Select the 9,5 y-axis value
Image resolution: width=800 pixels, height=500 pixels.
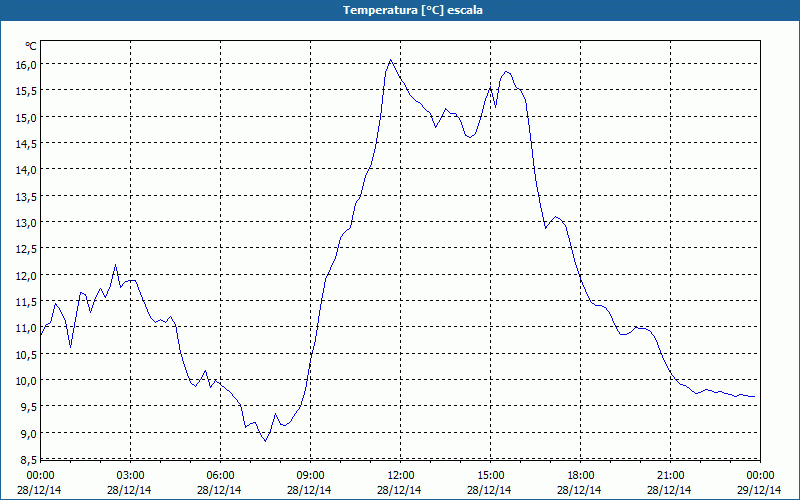point(29,408)
